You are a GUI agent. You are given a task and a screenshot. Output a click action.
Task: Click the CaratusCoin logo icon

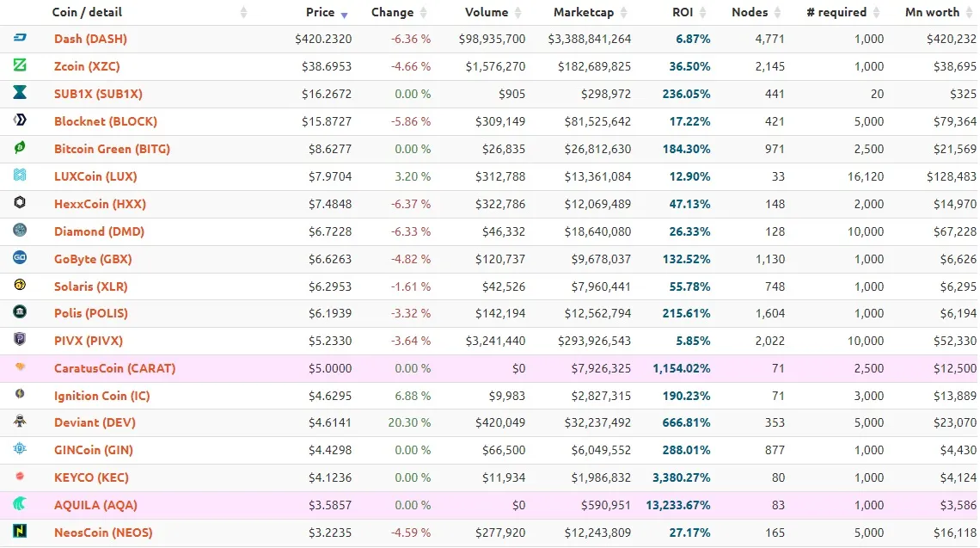tap(20, 366)
